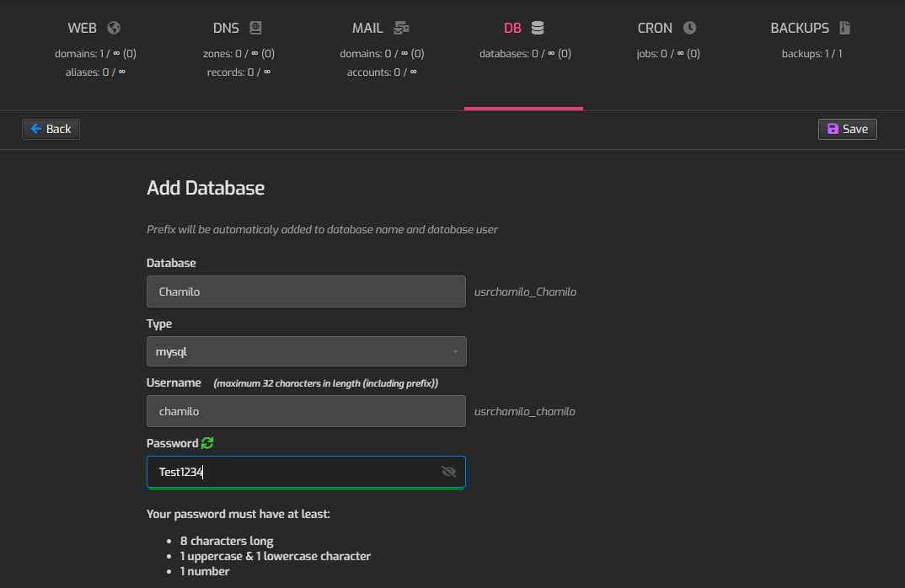Click the 'jobs: 0 / ∞ (0)' text

pyautogui.click(x=667, y=54)
